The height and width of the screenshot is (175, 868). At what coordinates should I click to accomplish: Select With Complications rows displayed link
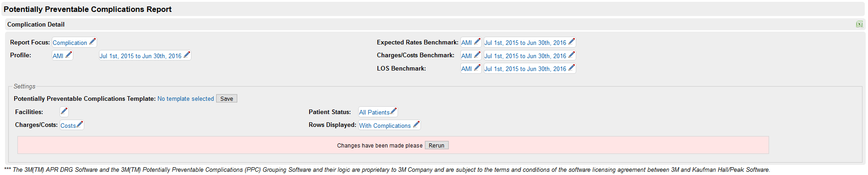[x=385, y=126]
